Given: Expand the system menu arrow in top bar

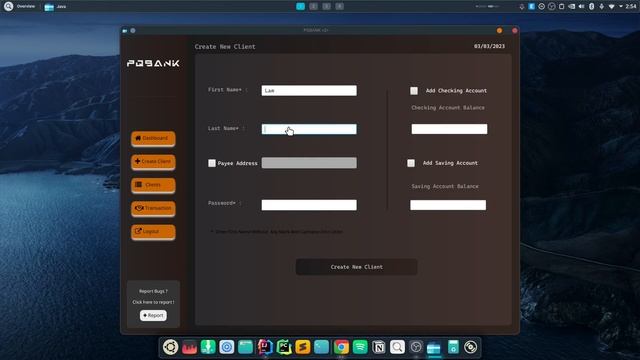Looking at the screenshot, I should 621,7.
